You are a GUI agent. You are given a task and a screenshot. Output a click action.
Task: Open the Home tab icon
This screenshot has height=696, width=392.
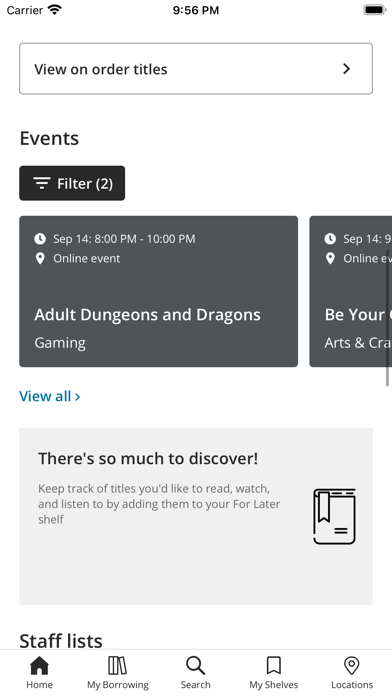click(40, 665)
